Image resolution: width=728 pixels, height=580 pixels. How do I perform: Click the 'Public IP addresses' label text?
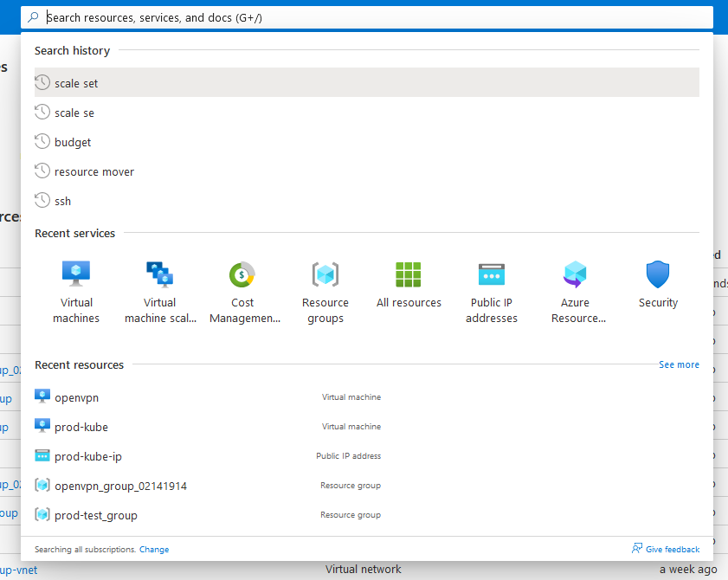[x=492, y=310]
